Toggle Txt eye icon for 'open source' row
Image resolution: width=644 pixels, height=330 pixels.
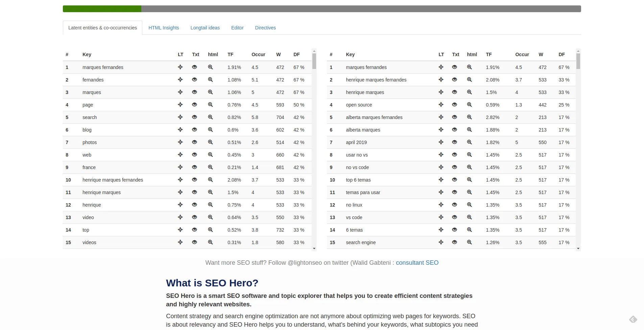(454, 104)
